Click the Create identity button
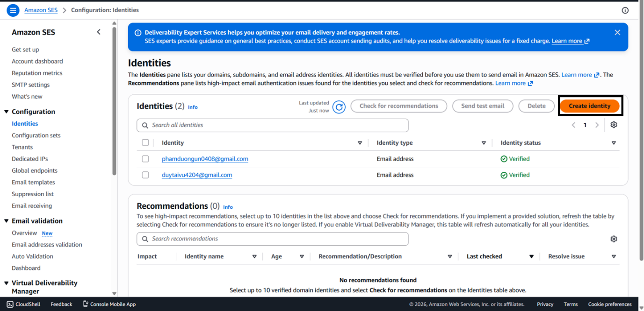The width and height of the screenshot is (644, 311). click(x=589, y=106)
